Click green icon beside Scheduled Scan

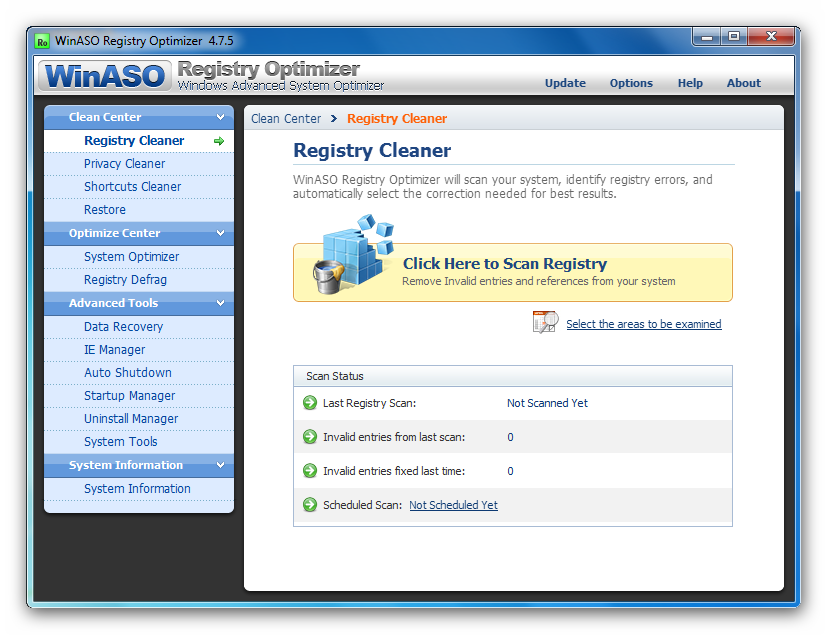(x=310, y=505)
